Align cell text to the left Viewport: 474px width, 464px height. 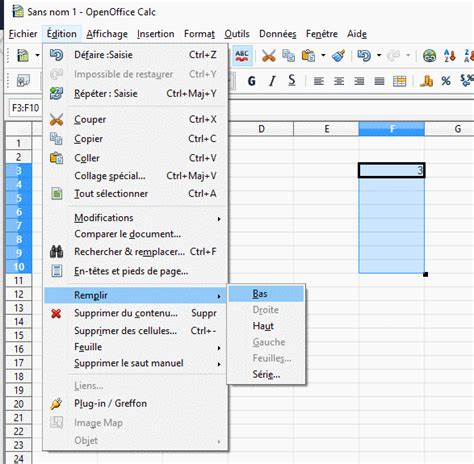(319, 81)
